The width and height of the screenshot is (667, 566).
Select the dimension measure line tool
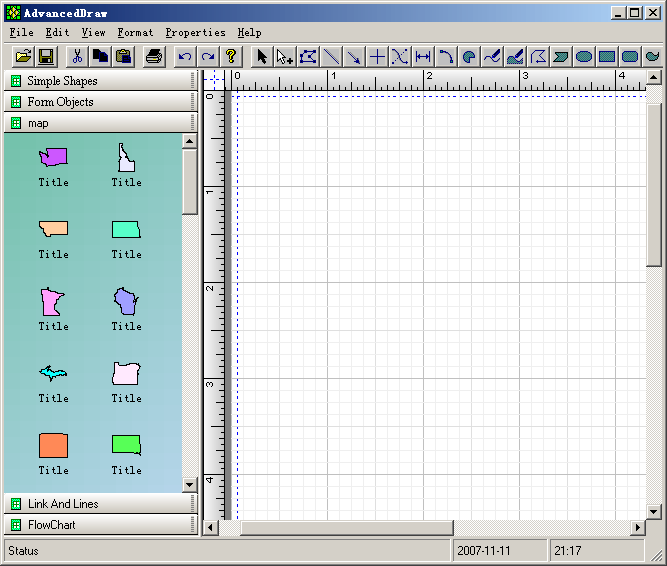(x=423, y=57)
